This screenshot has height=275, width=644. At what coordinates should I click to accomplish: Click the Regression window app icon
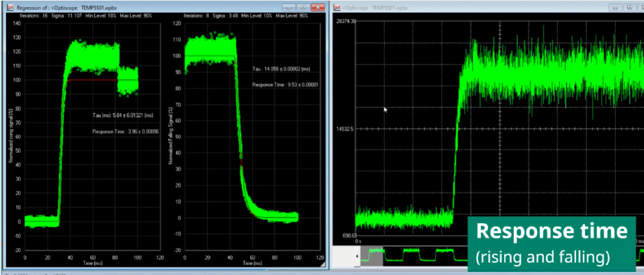pyautogui.click(x=10, y=8)
